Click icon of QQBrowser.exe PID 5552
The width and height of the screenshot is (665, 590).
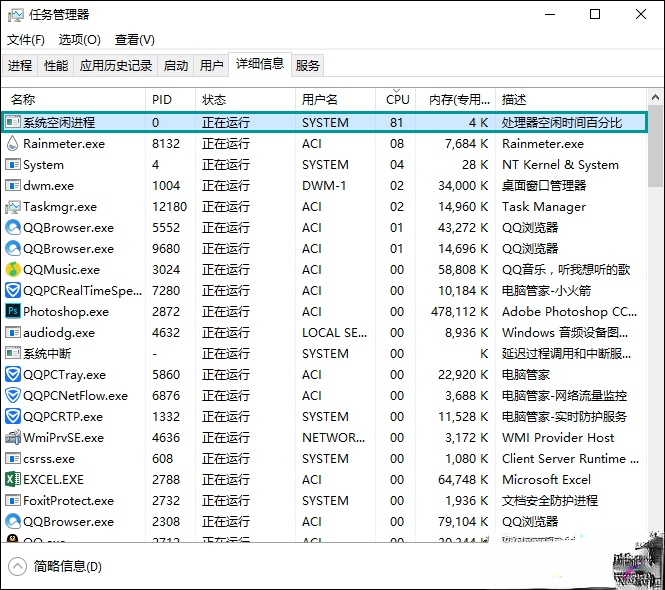(x=13, y=227)
